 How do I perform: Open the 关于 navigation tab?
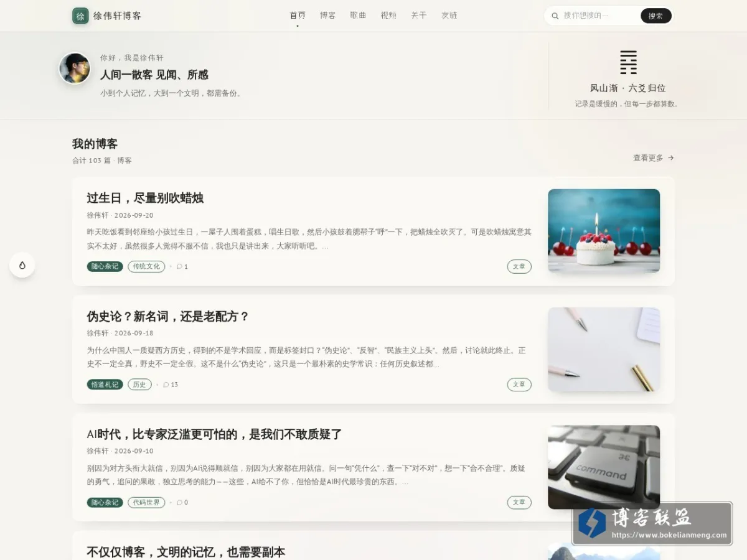coord(419,16)
